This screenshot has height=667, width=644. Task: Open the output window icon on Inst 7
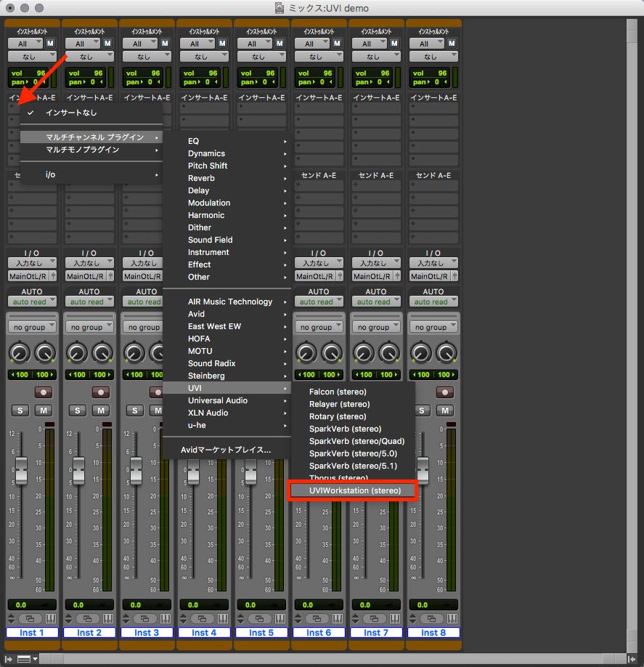[x=374, y=618]
